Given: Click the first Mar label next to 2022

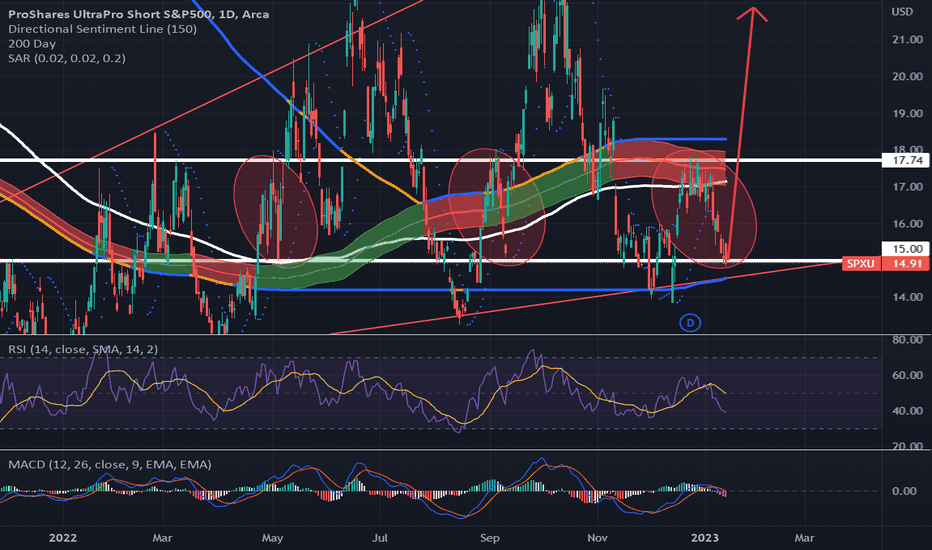Looking at the screenshot, I should coord(162,538).
